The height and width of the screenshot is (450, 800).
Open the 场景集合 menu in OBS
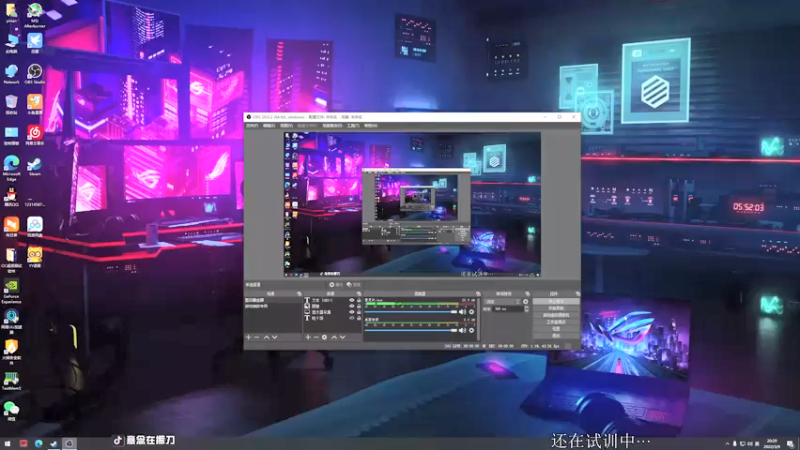332,126
